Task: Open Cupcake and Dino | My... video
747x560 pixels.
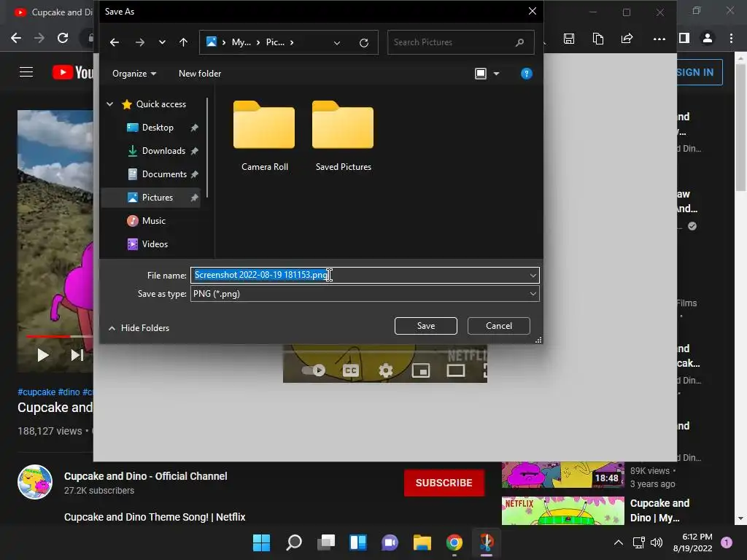Action: [659, 510]
